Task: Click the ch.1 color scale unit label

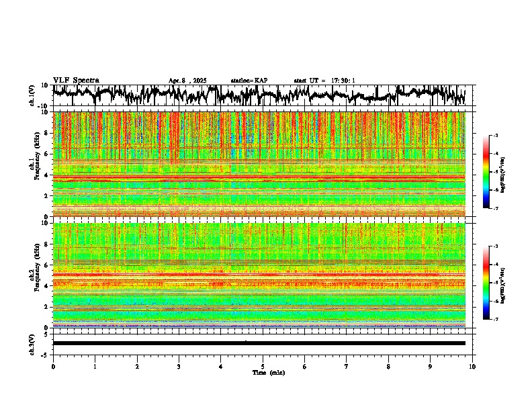Action: click(x=503, y=175)
